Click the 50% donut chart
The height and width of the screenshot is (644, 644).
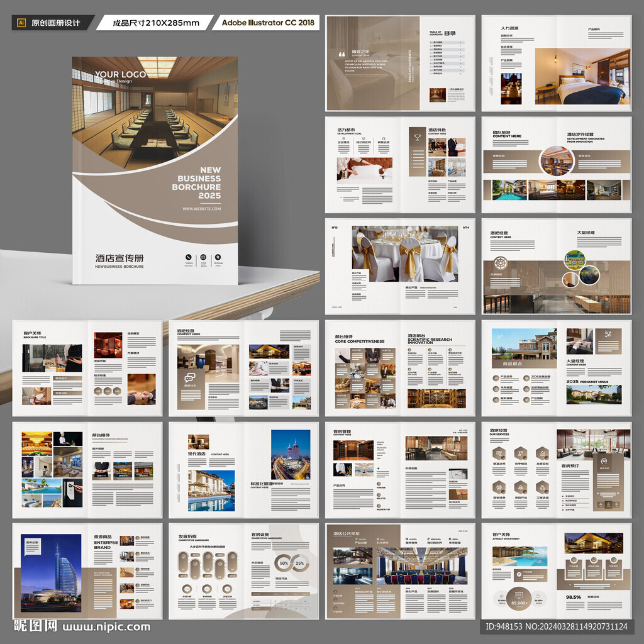(x=284, y=563)
